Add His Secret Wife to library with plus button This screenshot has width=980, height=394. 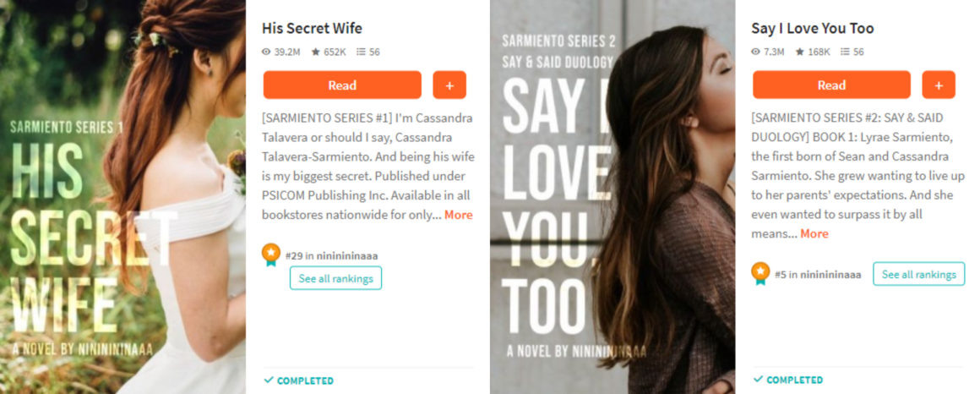coord(449,85)
